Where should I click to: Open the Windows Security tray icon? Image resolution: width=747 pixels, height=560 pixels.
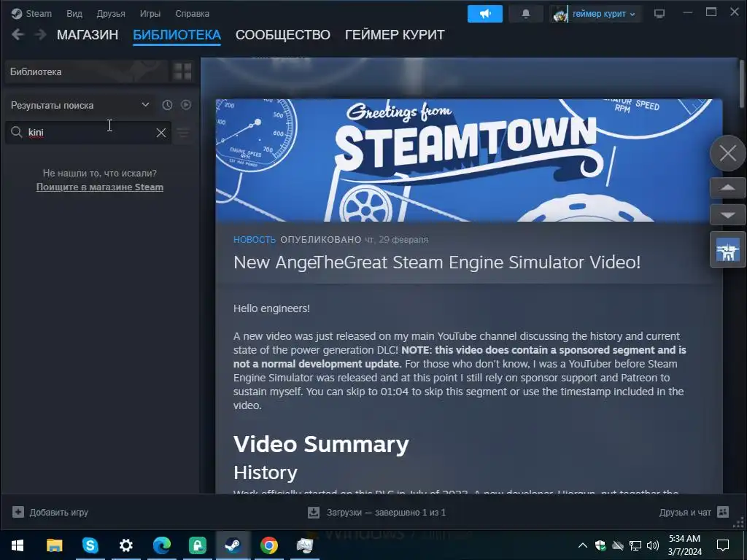point(600,545)
